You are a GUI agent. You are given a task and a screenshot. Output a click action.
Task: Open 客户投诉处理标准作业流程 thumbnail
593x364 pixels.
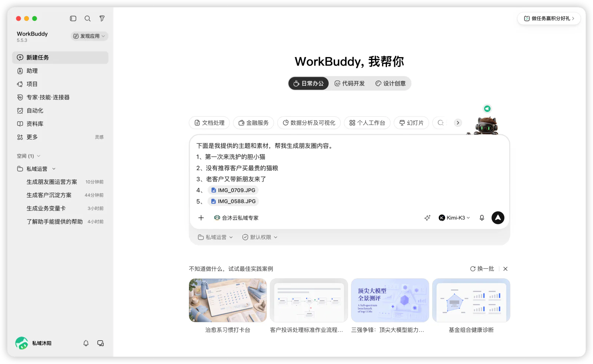click(309, 300)
